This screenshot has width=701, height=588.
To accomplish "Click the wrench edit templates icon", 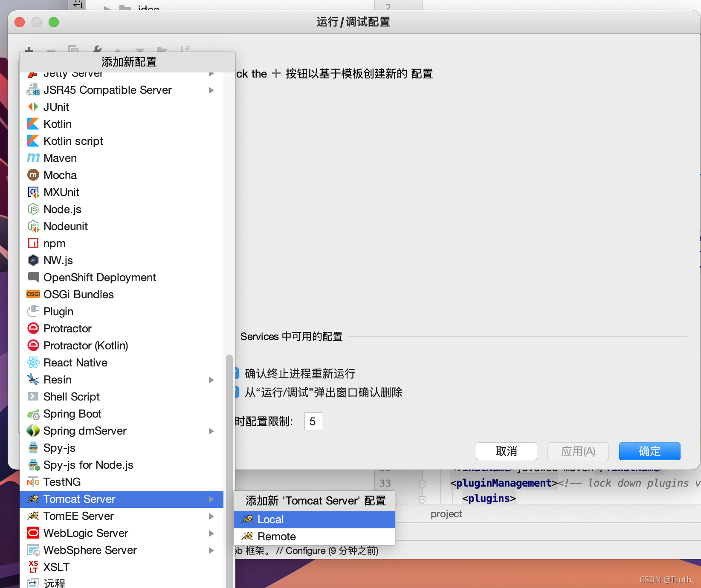I will click(x=97, y=49).
